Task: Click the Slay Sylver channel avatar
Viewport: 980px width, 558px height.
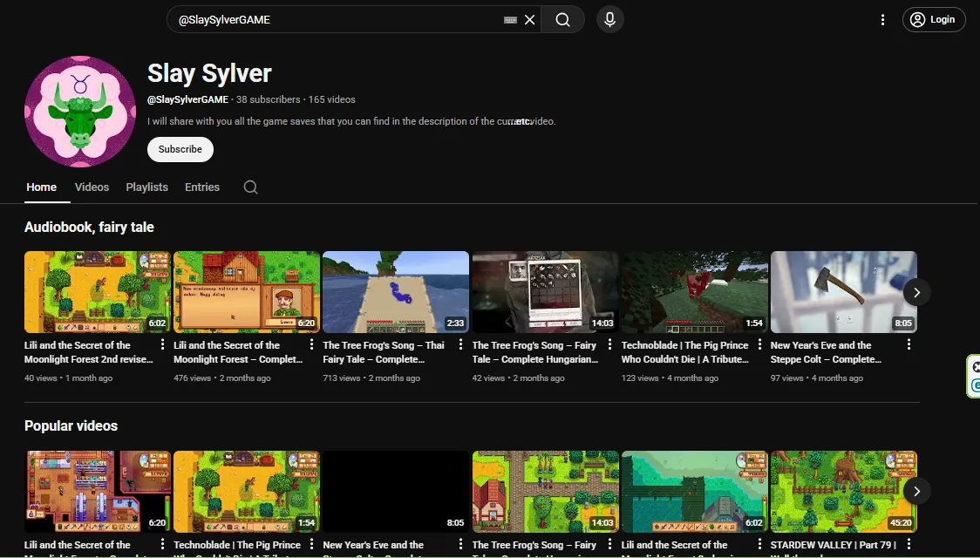Action: [x=79, y=112]
